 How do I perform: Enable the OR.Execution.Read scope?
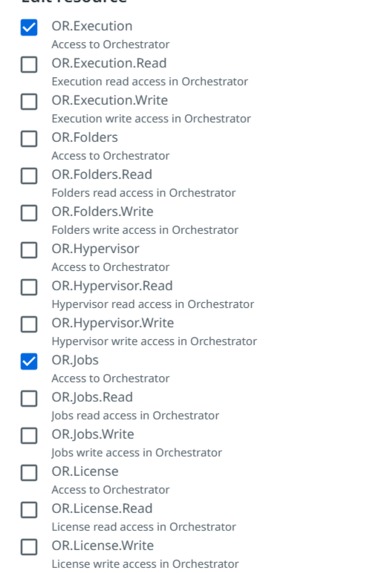(x=29, y=64)
